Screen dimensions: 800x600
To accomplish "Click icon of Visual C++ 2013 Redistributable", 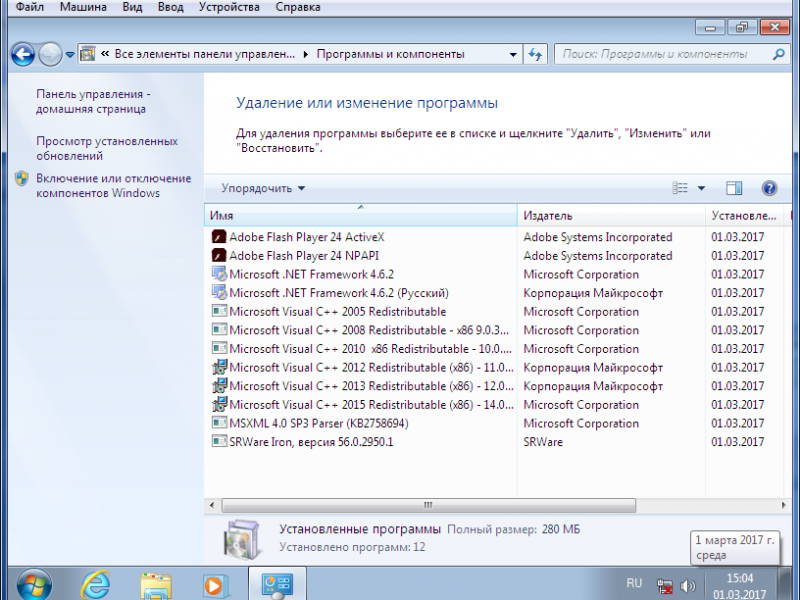I will (x=219, y=386).
